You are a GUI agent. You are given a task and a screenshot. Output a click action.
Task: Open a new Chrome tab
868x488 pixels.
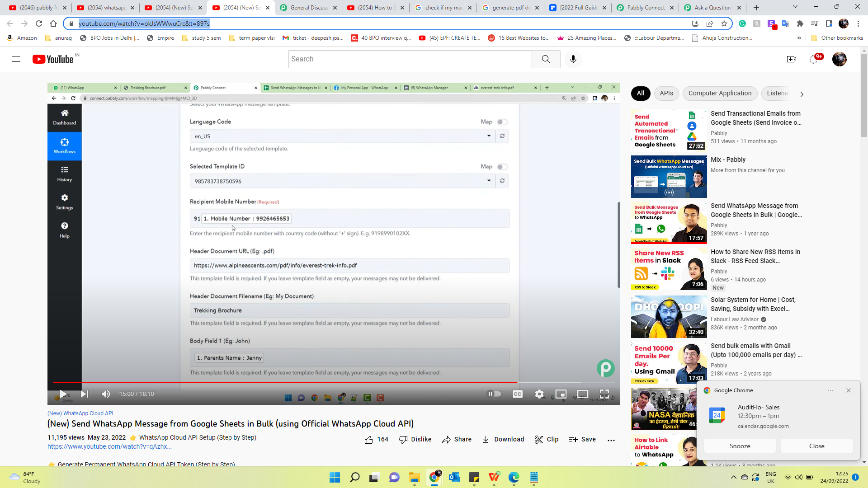pos(756,8)
